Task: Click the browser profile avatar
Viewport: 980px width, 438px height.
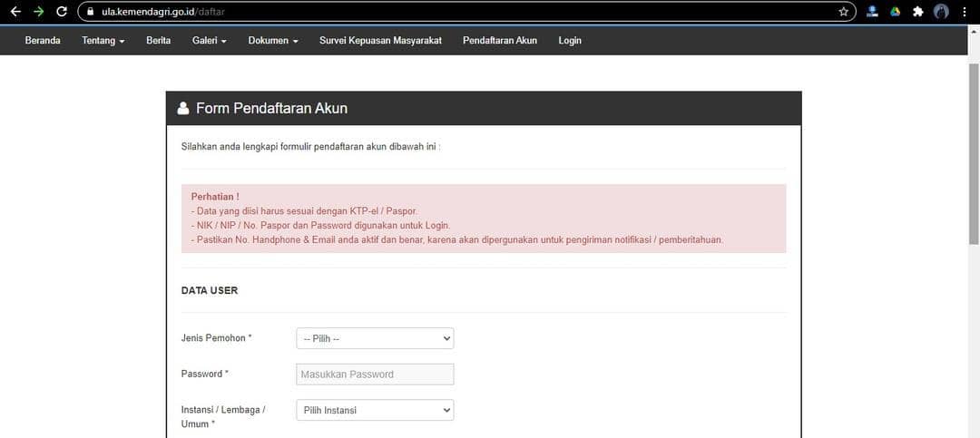Action: (941, 12)
